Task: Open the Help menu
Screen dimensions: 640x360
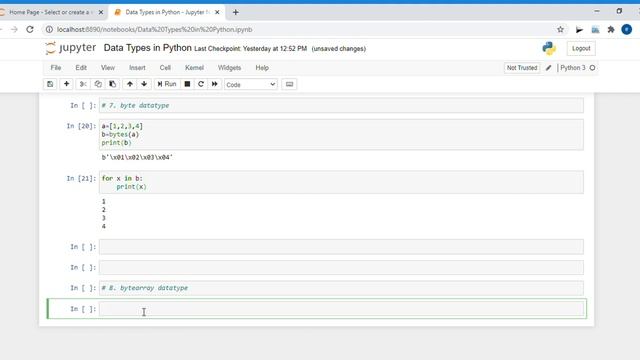Action: [x=262, y=68]
